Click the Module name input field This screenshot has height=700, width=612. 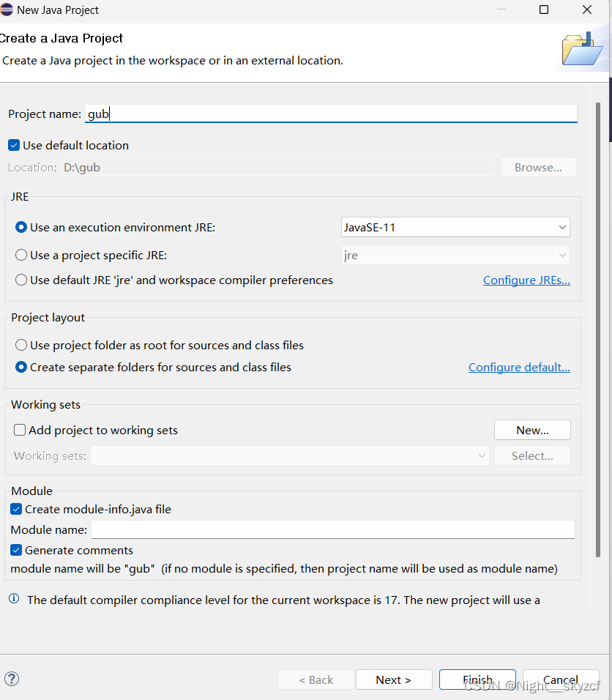(x=332, y=529)
